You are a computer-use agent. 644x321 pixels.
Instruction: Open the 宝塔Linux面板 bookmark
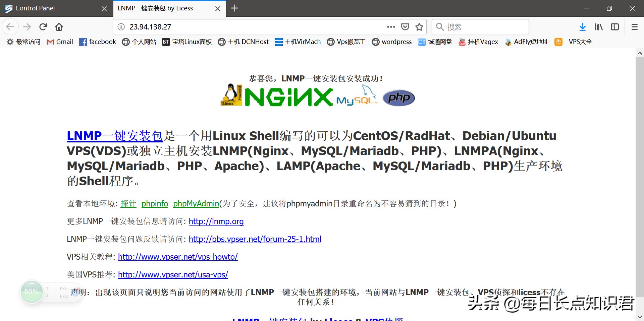pyautogui.click(x=187, y=42)
